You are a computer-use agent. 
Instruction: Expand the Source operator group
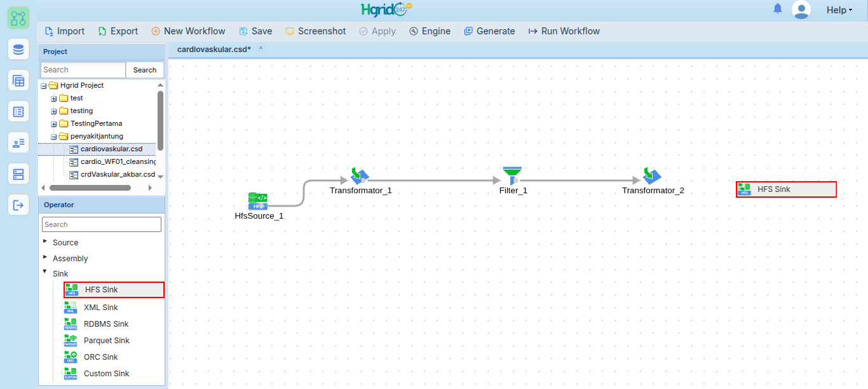45,242
